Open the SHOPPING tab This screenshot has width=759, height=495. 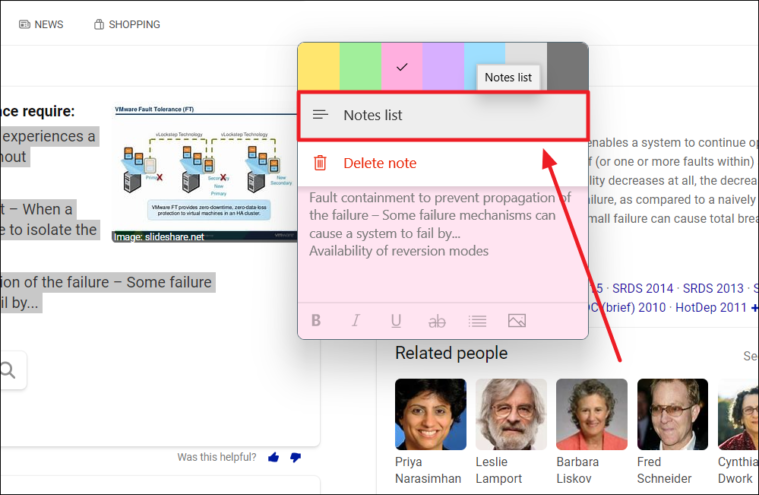point(127,24)
